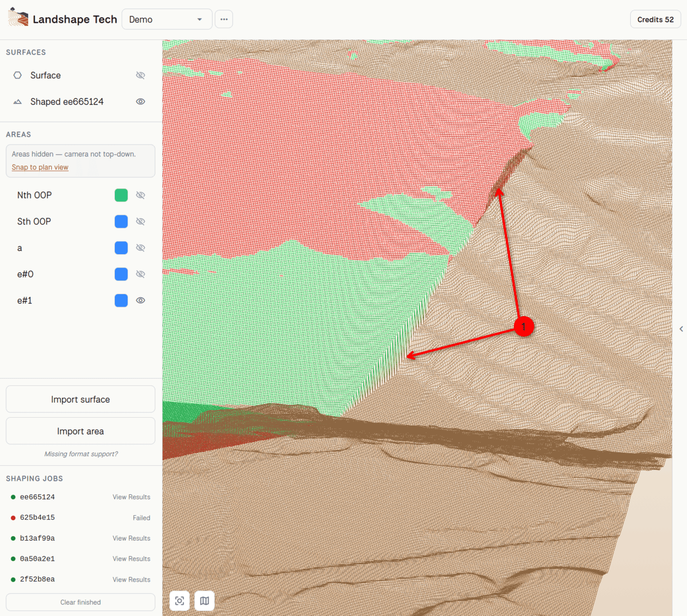Open the Demo project dropdown
687x616 pixels.
click(x=167, y=19)
